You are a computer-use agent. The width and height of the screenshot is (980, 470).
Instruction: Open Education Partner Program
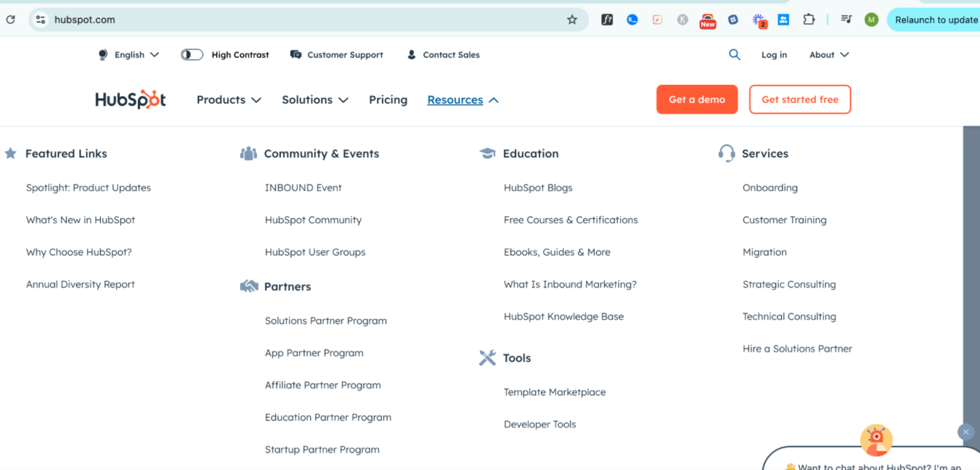328,417
